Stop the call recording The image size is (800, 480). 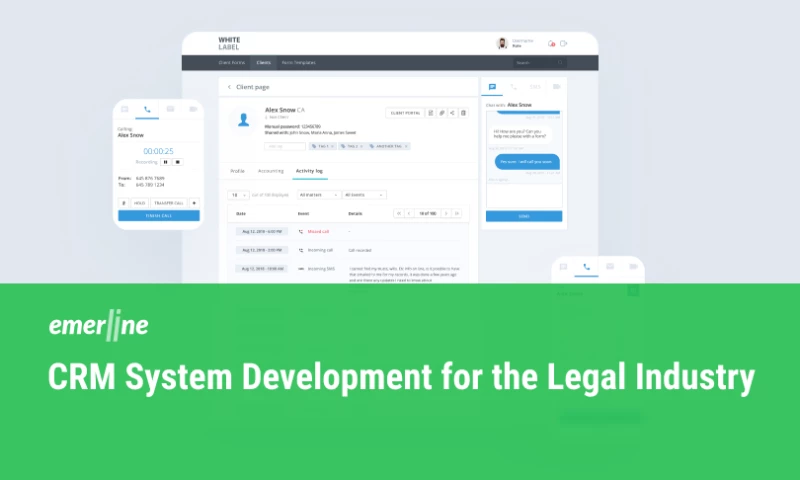click(178, 162)
